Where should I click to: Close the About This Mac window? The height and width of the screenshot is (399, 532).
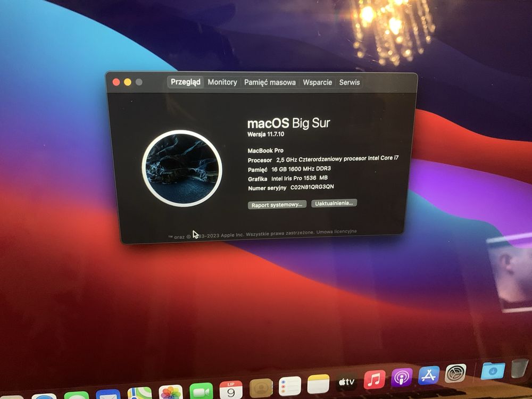(116, 82)
